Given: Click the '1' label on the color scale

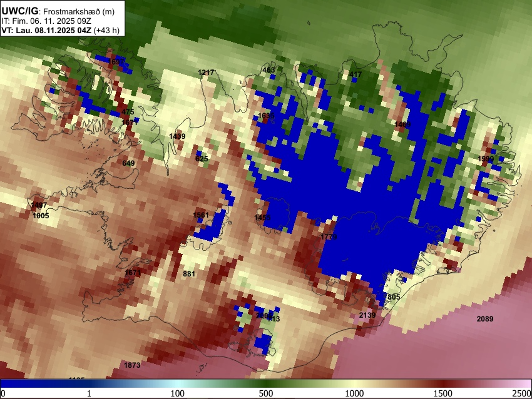Looking at the screenshot, I should coord(89,393).
